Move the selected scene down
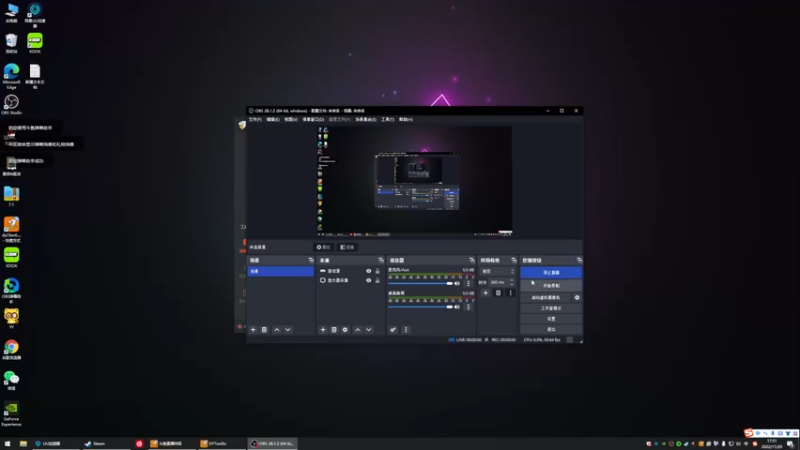 click(288, 330)
